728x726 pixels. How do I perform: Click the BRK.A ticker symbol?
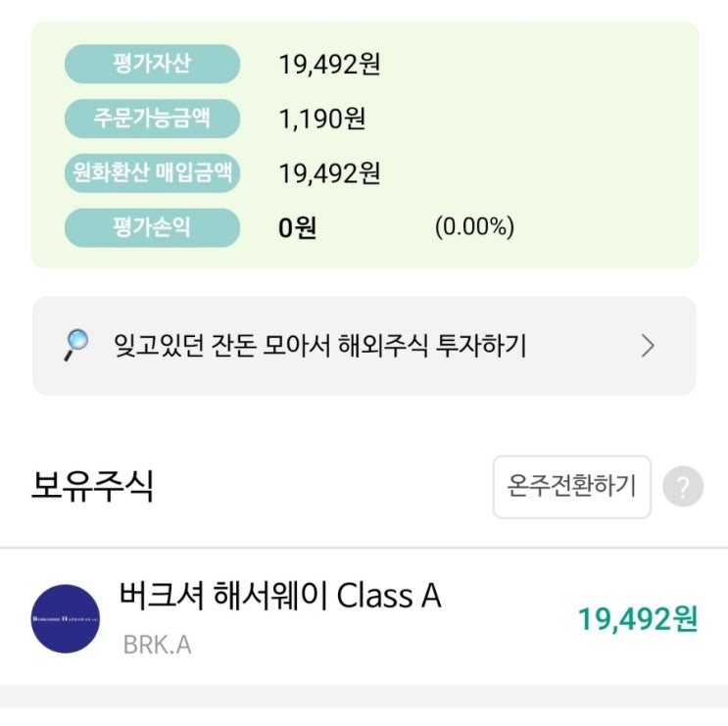tap(157, 646)
